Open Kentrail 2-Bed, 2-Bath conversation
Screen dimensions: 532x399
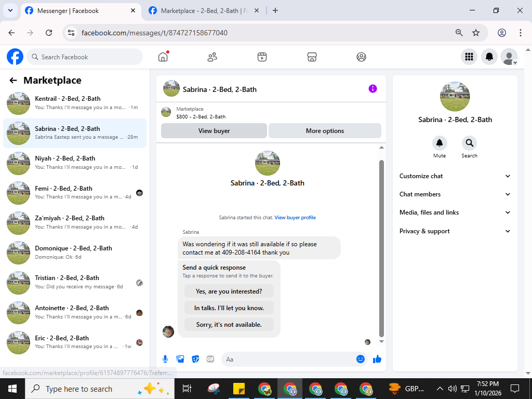pyautogui.click(x=75, y=103)
